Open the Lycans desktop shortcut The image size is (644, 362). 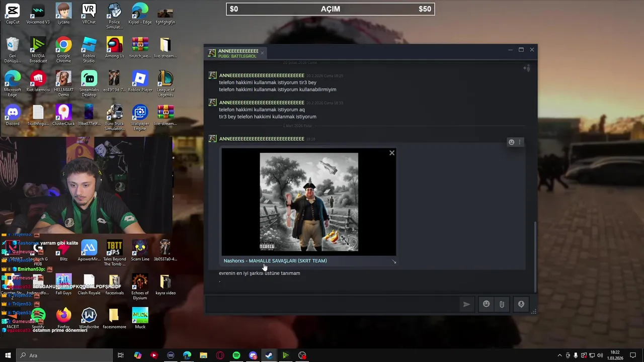[63, 14]
